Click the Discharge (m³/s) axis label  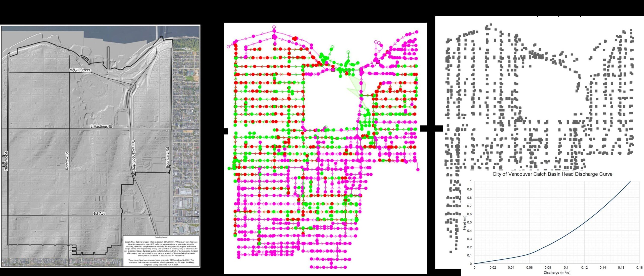point(557,272)
